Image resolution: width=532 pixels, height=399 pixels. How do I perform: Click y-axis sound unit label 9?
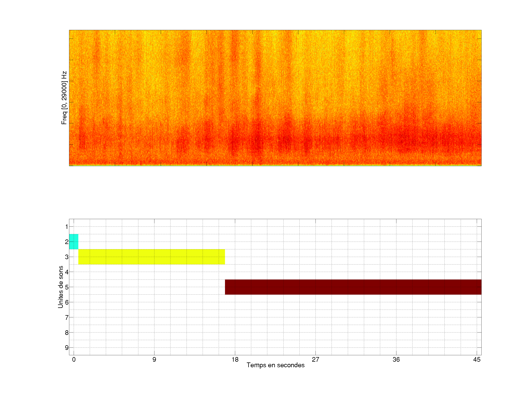point(67,347)
